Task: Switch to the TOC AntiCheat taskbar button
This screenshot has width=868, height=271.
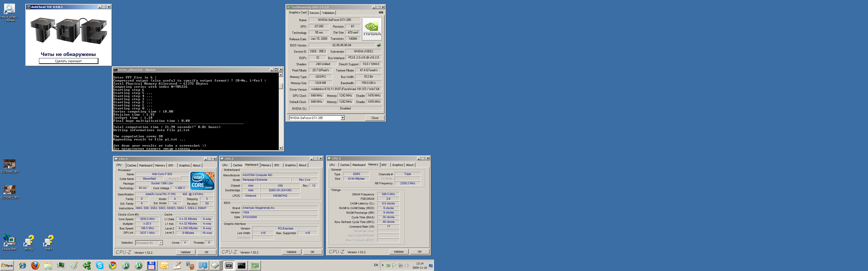Action: tap(229, 266)
